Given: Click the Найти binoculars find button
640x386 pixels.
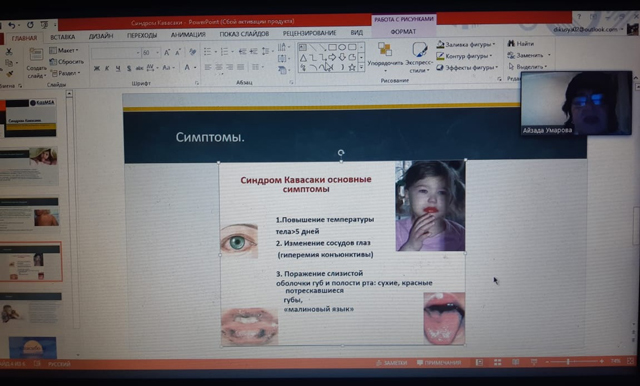Looking at the screenshot, I should [521, 43].
